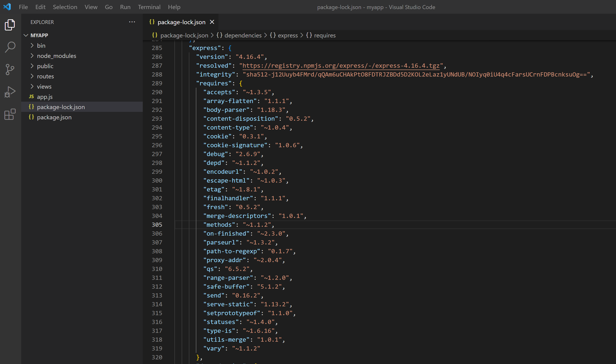
Task: Click the "serve-static" dependency entry
Action: click(x=248, y=304)
